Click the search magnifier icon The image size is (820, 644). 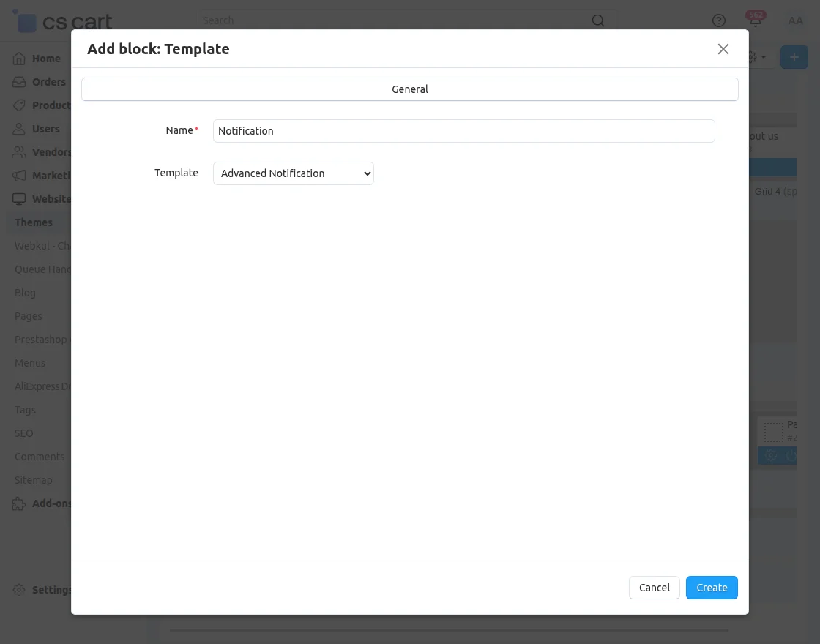598,20
